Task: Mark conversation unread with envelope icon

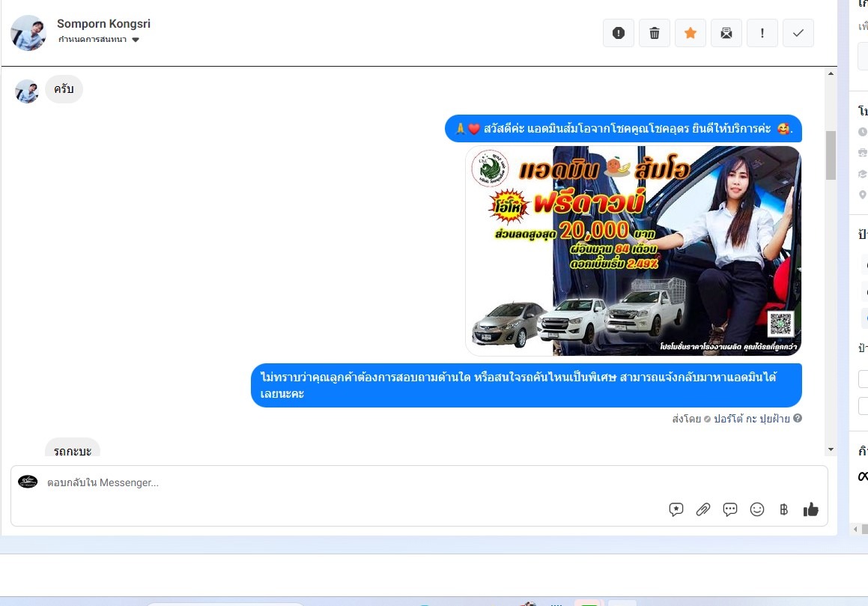Action: tap(726, 33)
